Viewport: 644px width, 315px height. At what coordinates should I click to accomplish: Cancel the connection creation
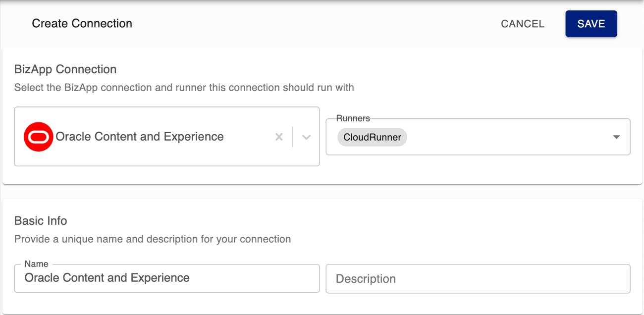coord(523,24)
